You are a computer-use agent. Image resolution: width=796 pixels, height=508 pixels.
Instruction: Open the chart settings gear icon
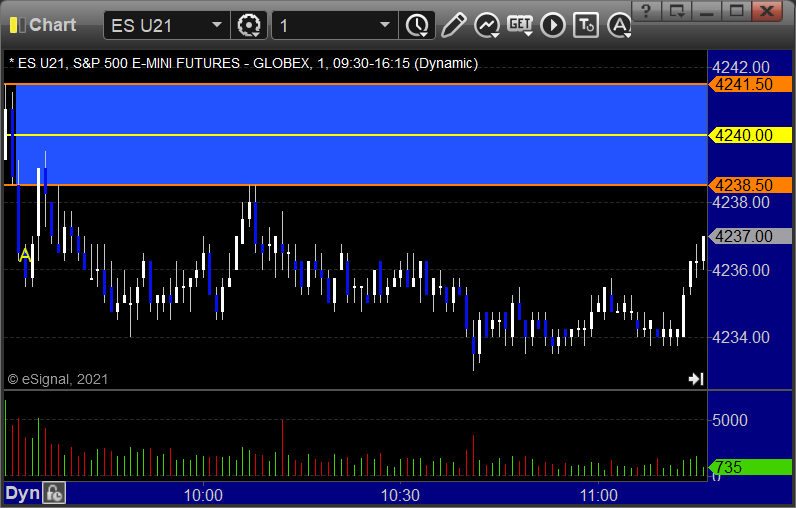pos(249,25)
